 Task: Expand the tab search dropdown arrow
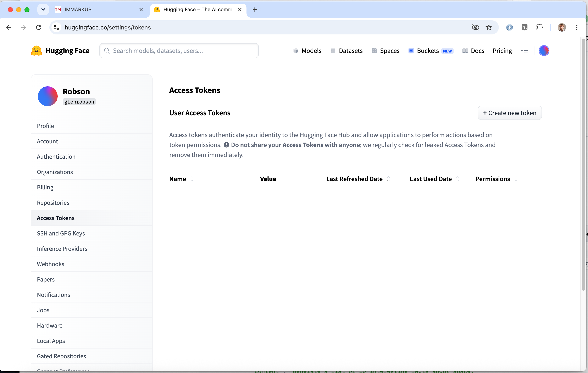click(x=43, y=10)
